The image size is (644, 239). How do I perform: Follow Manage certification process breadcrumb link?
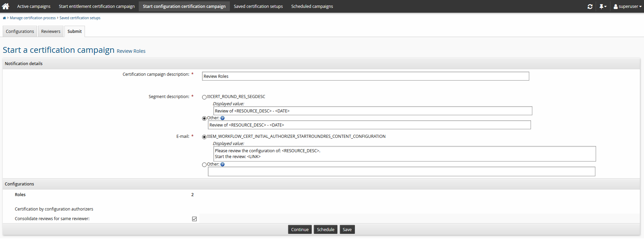[33, 18]
